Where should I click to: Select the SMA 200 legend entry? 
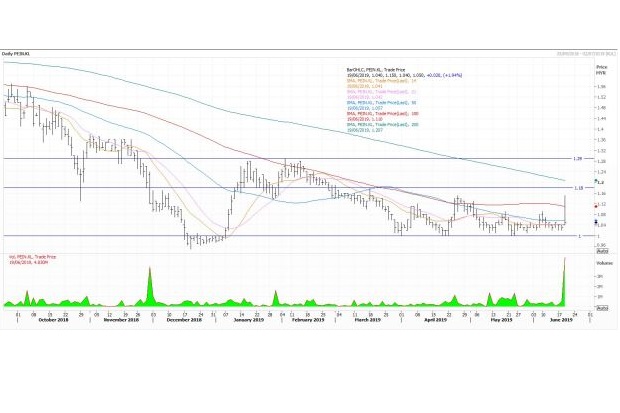point(382,125)
